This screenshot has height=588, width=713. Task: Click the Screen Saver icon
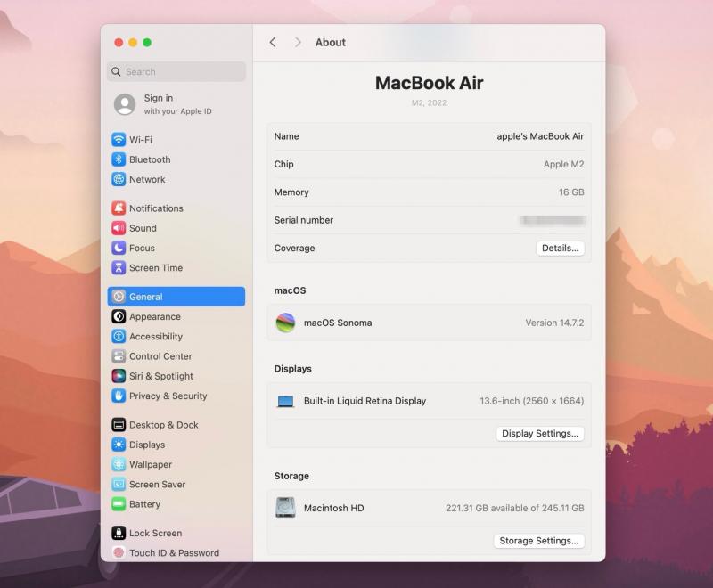click(x=119, y=485)
